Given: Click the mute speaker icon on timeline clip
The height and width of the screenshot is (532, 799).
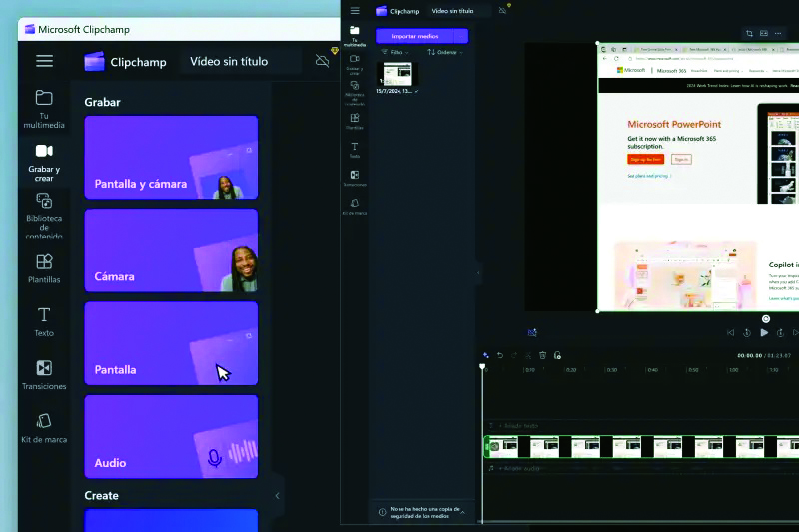Looking at the screenshot, I should click(x=494, y=447).
